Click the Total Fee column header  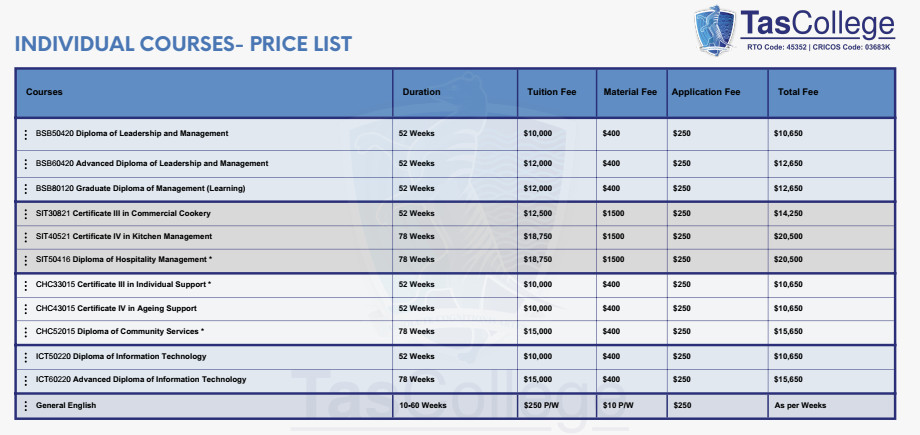point(797,92)
